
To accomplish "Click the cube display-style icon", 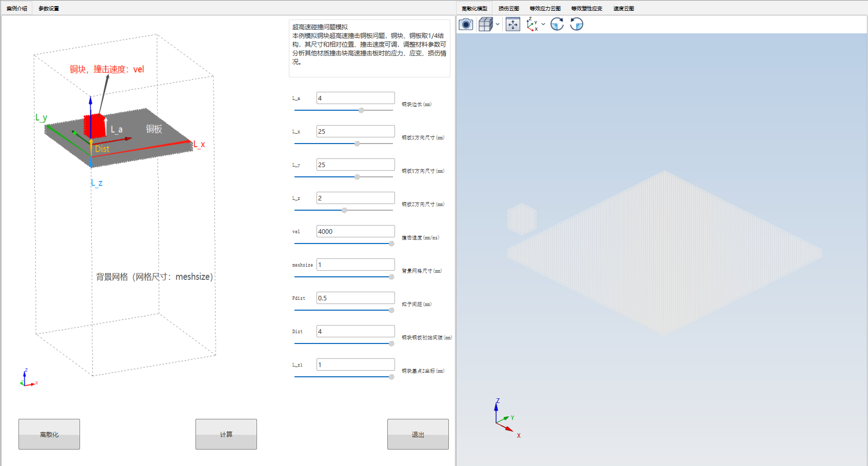I will click(x=485, y=24).
